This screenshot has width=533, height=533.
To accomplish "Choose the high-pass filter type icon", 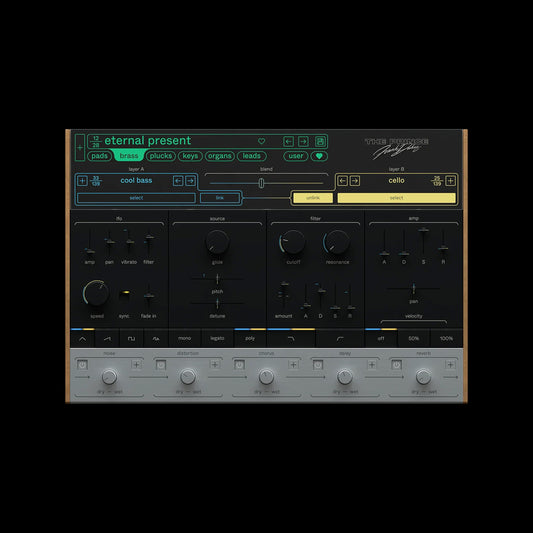I will pos(340,339).
